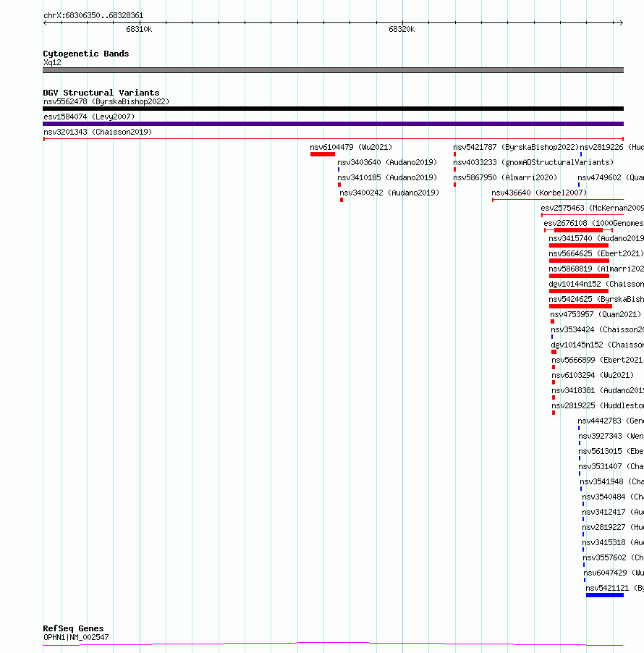Viewport: 644px width, 653px height.
Task: Click the nsv3201343 (Chaisson2019) label
Action: click(x=98, y=132)
